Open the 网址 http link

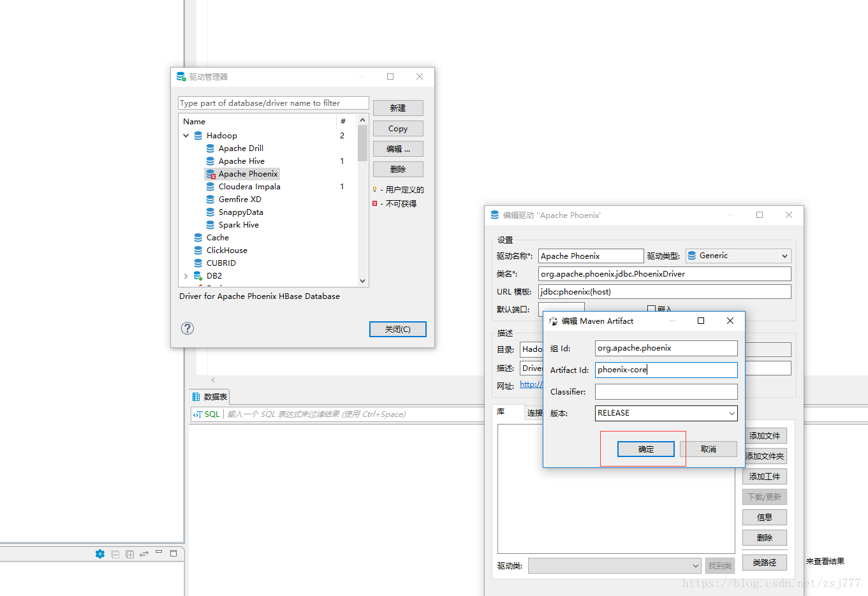(x=531, y=384)
